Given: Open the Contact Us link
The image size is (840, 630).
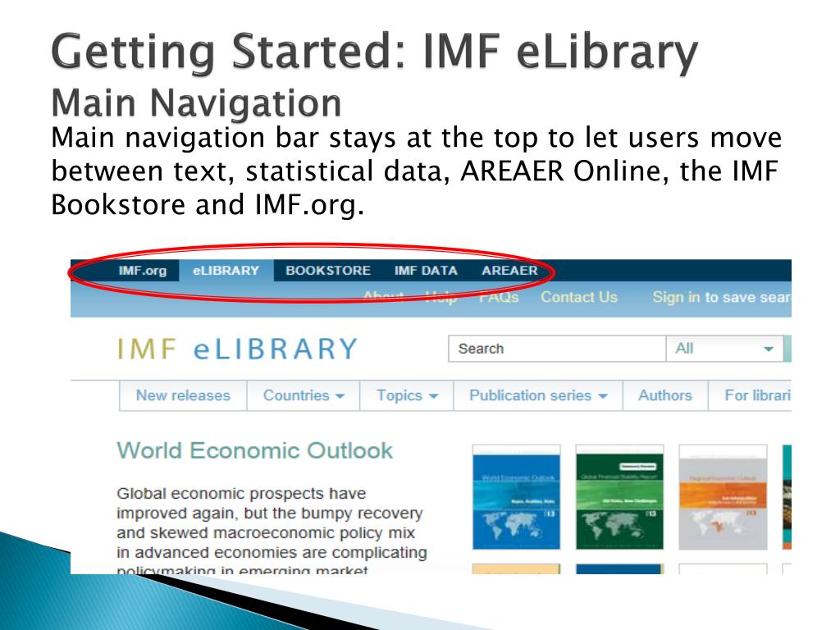Looking at the screenshot, I should (579, 297).
